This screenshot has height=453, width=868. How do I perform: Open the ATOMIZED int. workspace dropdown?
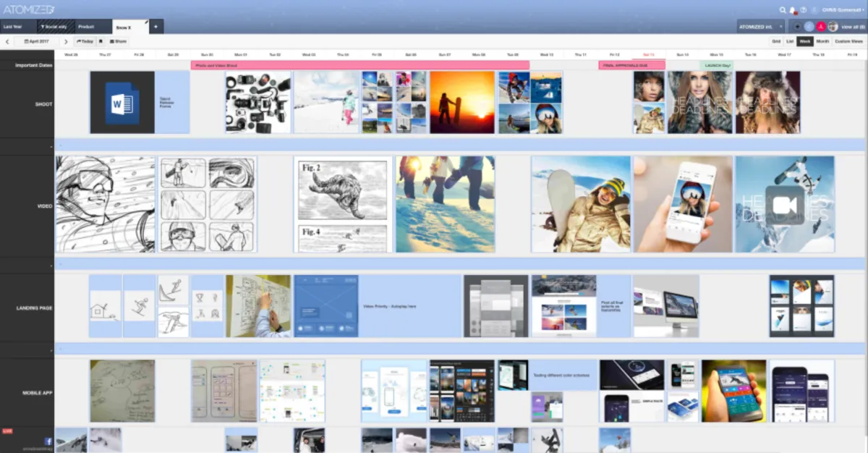tap(760, 27)
